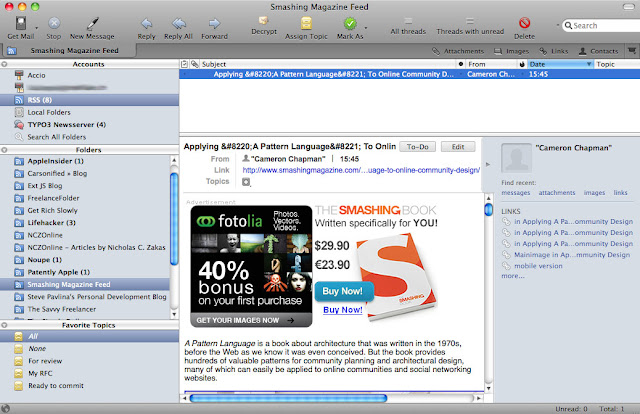Click the Forward toolbar icon
The width and height of the screenshot is (640, 414).
point(214,24)
